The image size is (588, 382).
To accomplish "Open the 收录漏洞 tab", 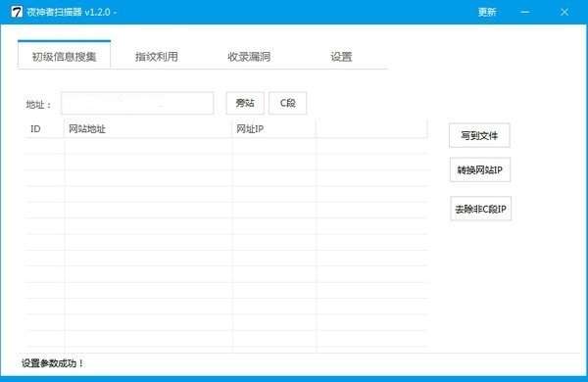I will 249,57.
